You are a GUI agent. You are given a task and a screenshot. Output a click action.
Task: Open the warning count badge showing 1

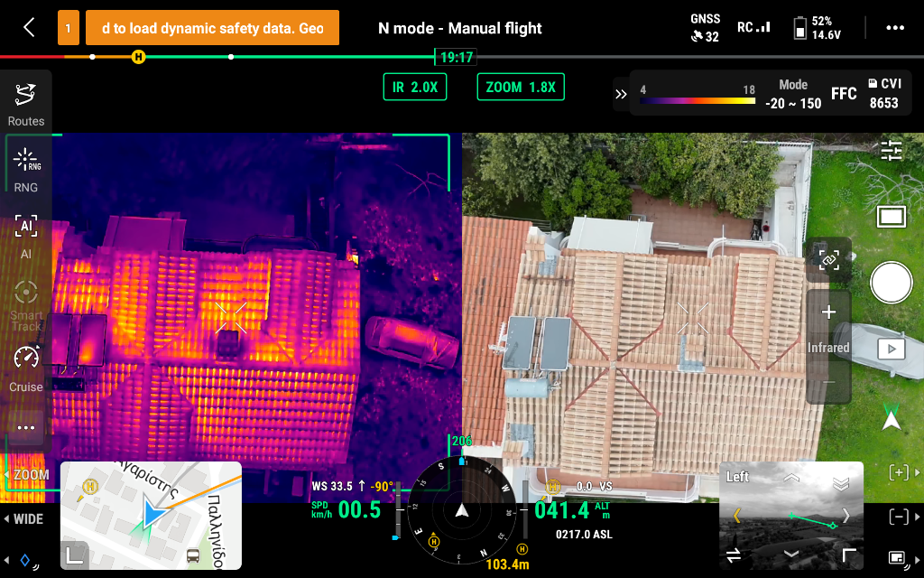pos(69,28)
